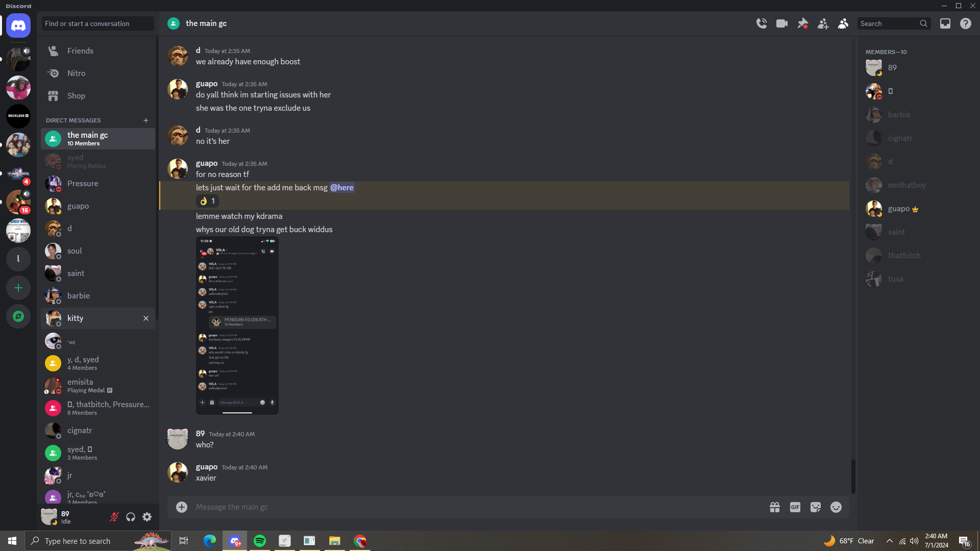Open the Windows notification center

(965, 541)
